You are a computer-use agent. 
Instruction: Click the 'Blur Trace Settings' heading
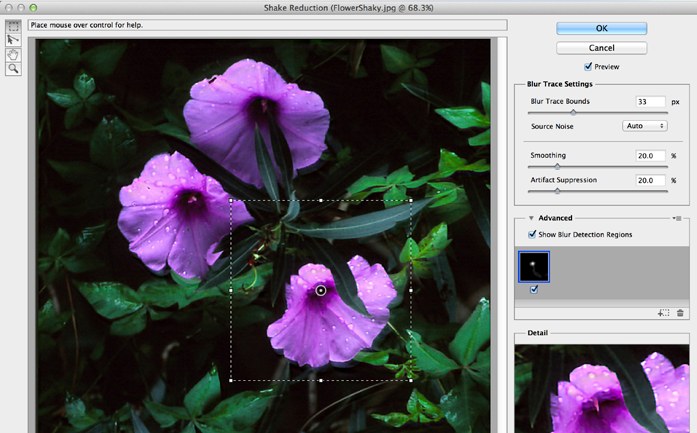560,84
